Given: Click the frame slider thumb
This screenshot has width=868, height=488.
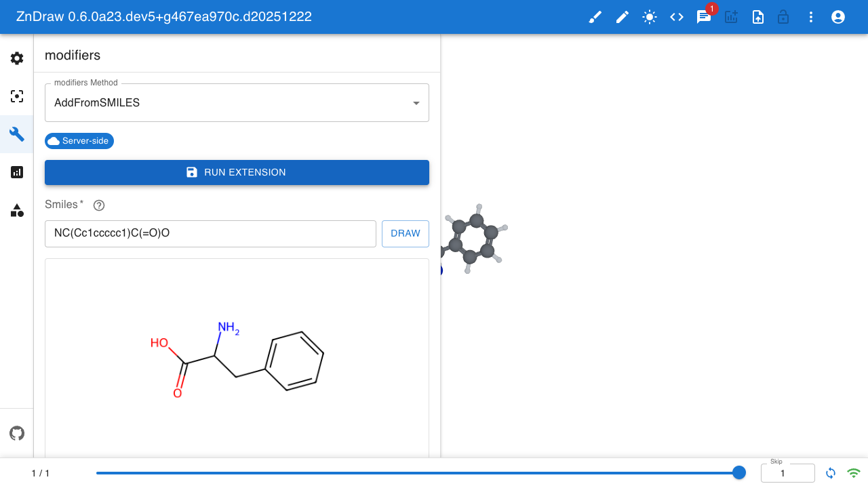Looking at the screenshot, I should (x=739, y=472).
